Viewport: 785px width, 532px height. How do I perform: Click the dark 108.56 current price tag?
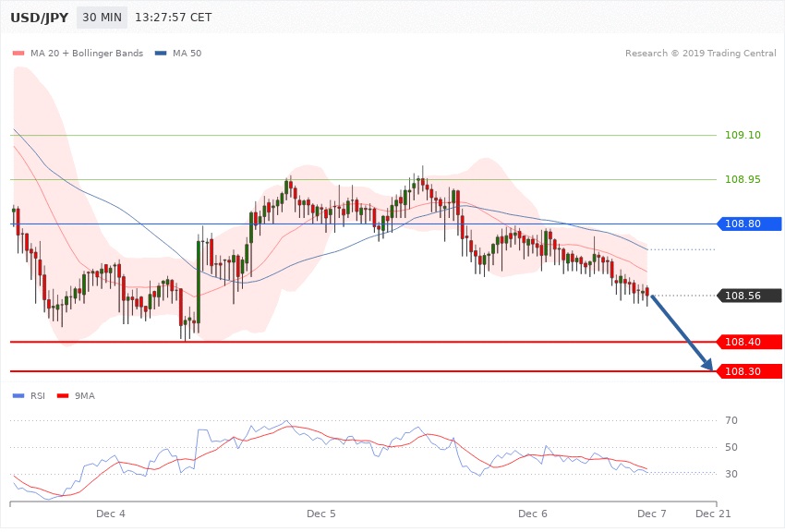click(749, 296)
